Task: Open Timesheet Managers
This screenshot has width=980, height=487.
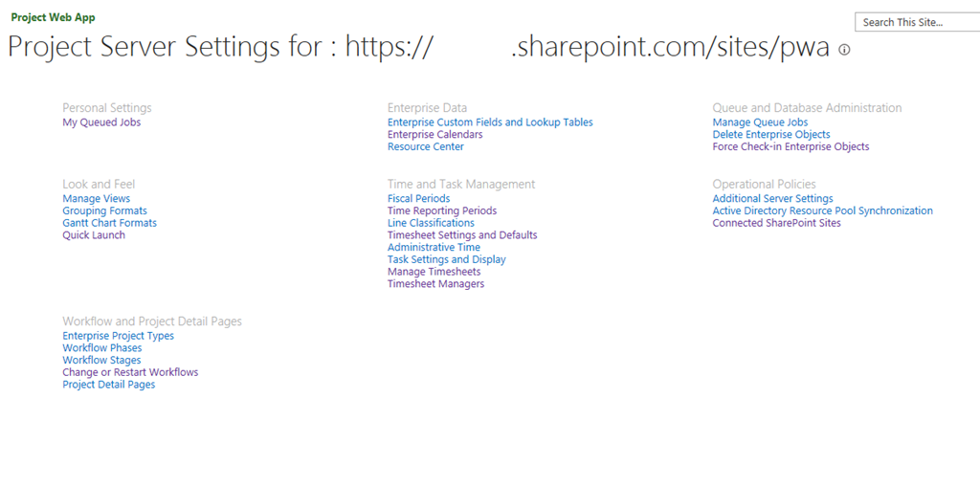Action: coord(435,284)
